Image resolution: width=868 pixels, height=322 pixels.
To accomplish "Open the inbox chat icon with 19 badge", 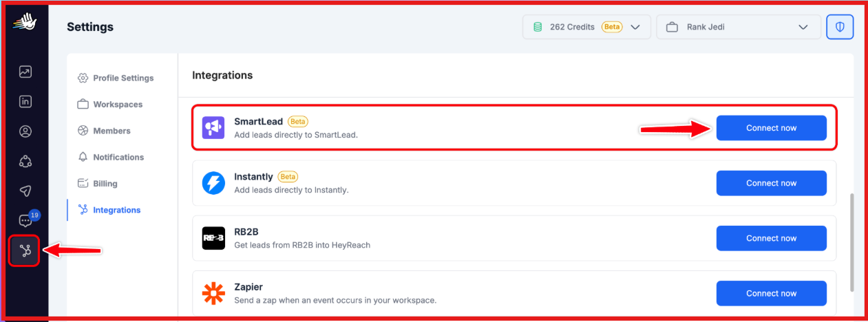I will point(26,221).
